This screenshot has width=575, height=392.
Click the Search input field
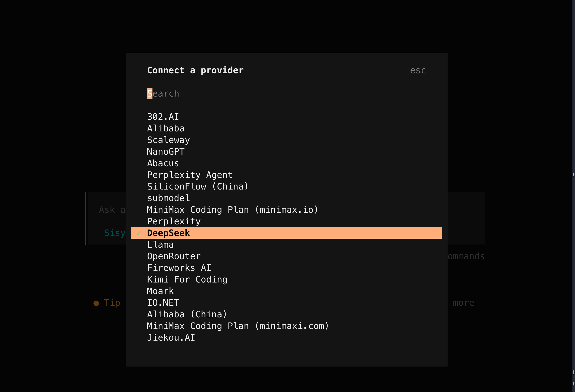pos(163,93)
